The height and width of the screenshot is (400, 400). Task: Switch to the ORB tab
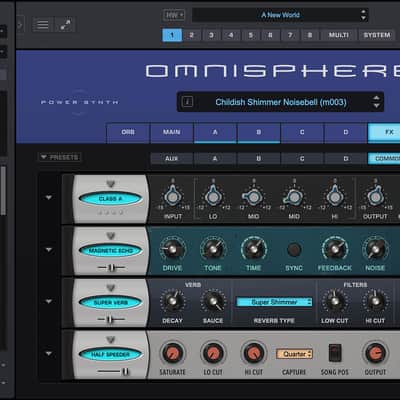click(128, 132)
